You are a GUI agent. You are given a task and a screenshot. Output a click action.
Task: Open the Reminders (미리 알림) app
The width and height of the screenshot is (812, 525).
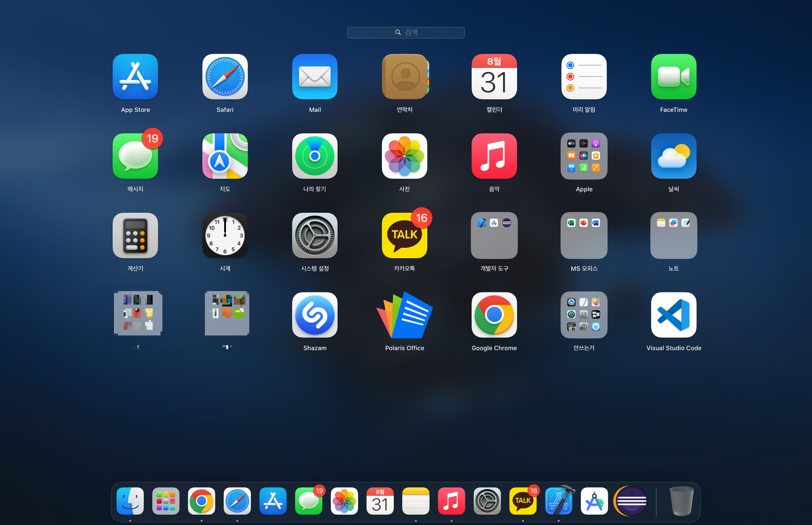pyautogui.click(x=584, y=77)
